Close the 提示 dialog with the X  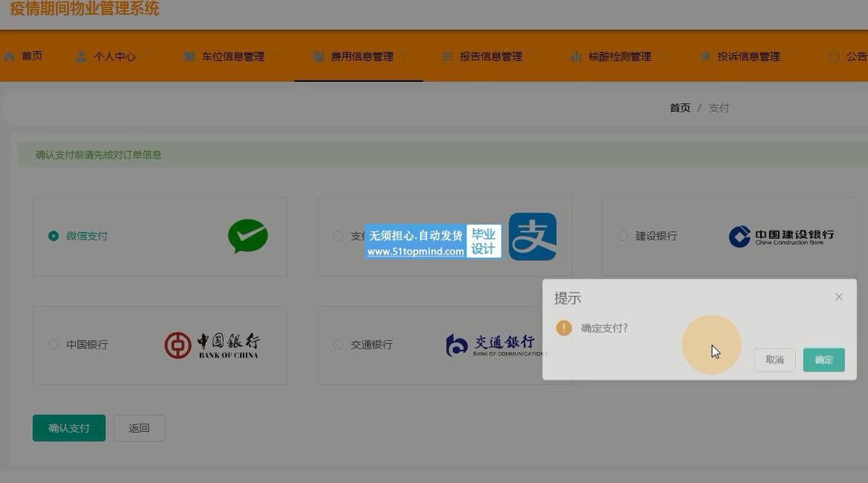[839, 297]
